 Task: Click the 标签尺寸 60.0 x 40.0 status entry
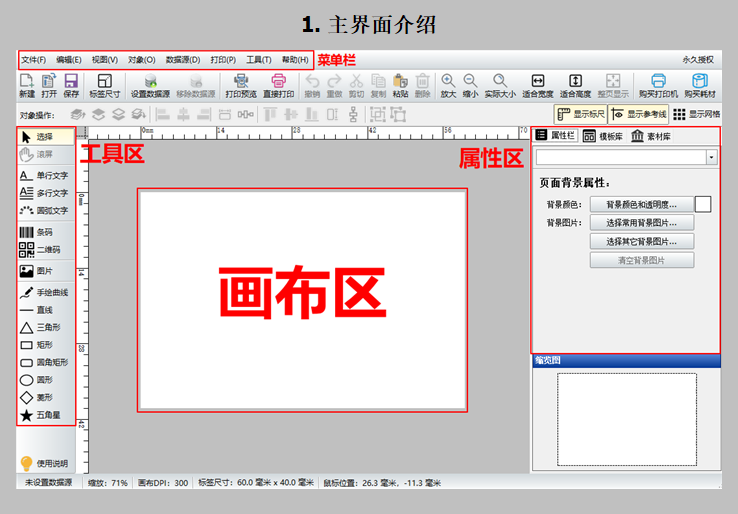[256, 483]
